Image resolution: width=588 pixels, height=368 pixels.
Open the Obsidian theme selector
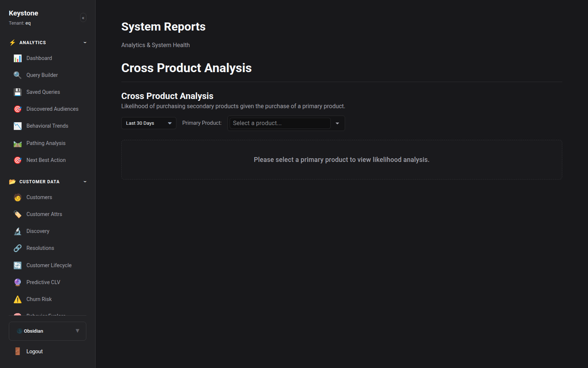[x=47, y=331]
